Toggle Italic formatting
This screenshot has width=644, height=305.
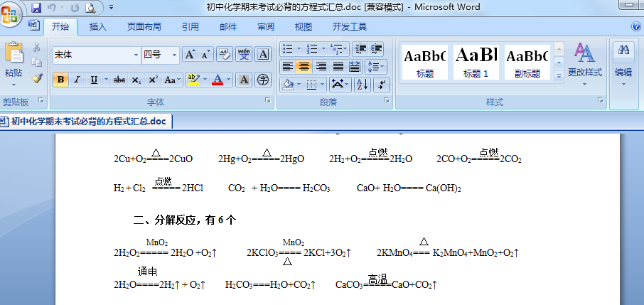coord(77,80)
